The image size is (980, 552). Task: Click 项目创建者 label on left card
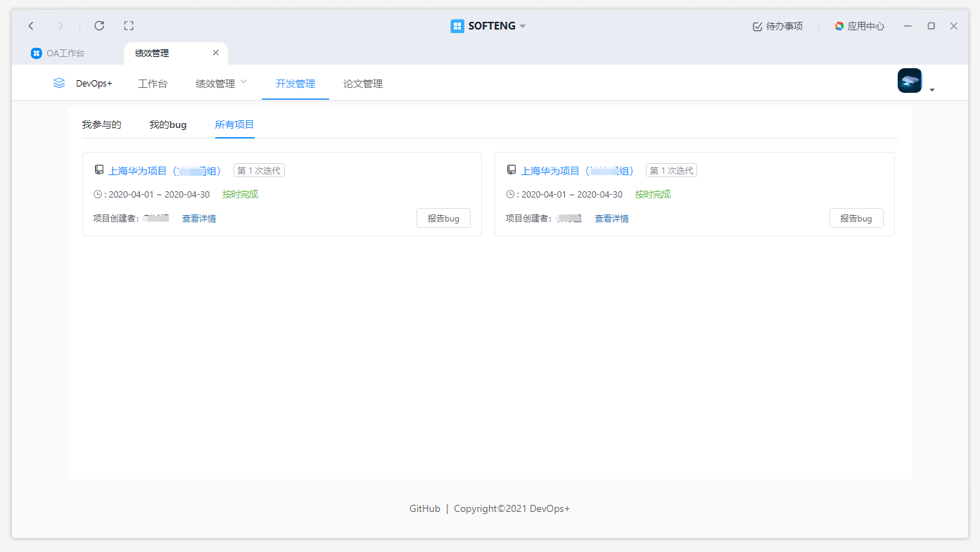[x=116, y=219]
